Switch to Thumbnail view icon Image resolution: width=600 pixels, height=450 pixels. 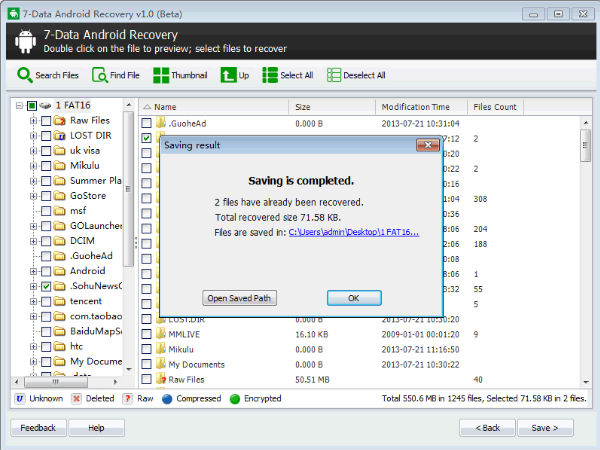coord(161,75)
